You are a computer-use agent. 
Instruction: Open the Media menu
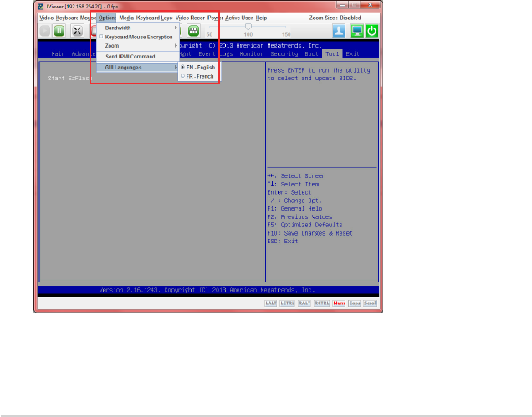[126, 18]
